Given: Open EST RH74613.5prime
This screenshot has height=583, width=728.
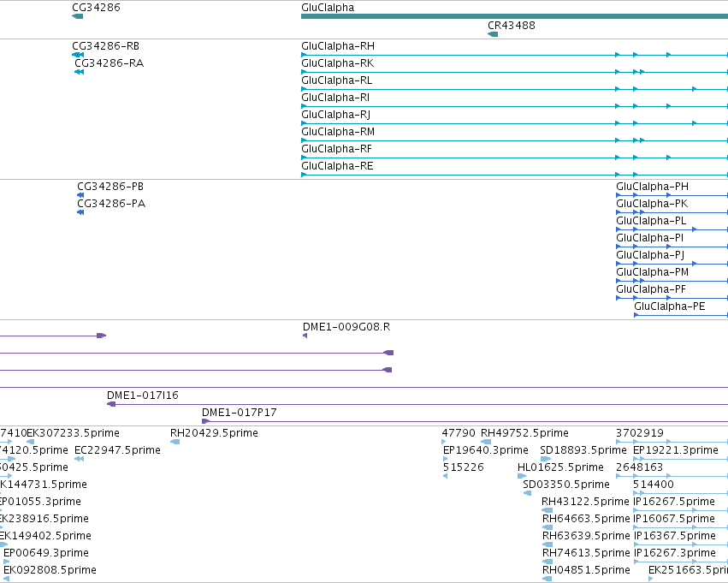Looking at the screenshot, I should coord(586,553).
